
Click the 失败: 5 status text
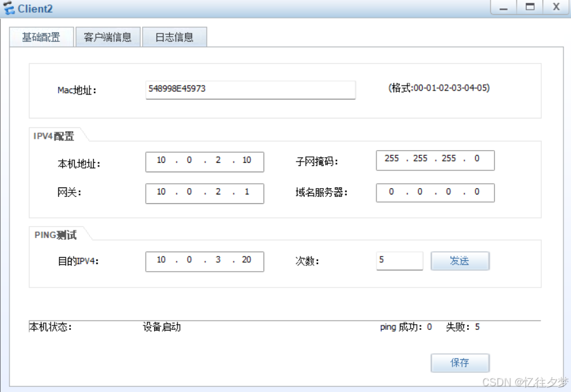(463, 327)
